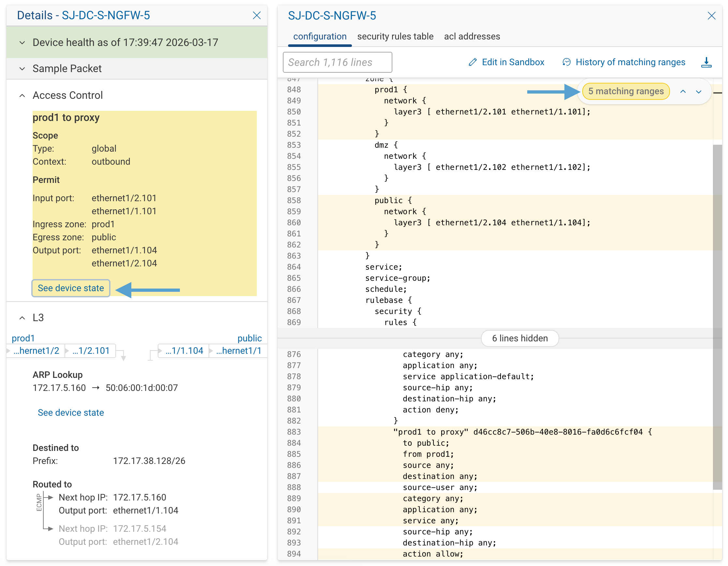728x566 pixels.
Task: Select the ...hernet1/2 interface hop
Action: pos(36,350)
